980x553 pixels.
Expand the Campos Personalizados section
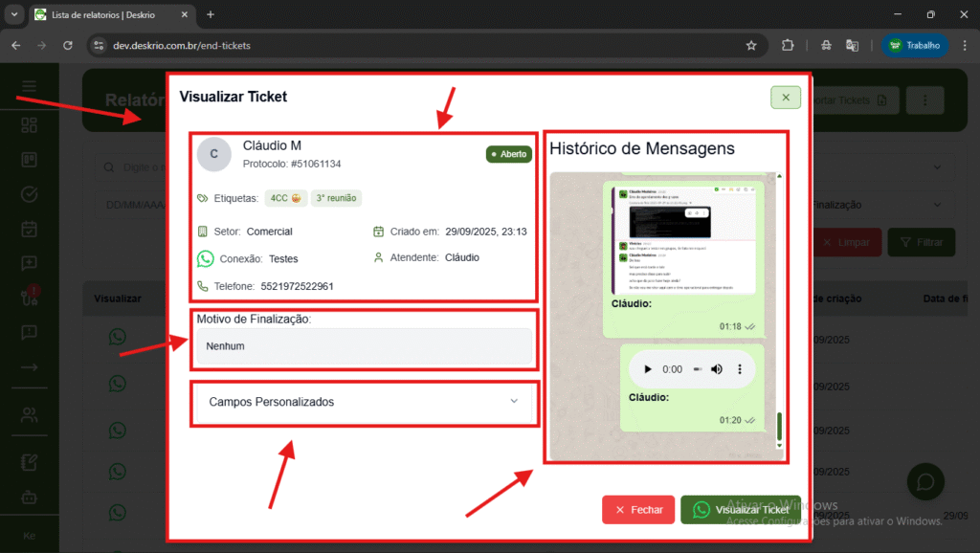(x=364, y=402)
